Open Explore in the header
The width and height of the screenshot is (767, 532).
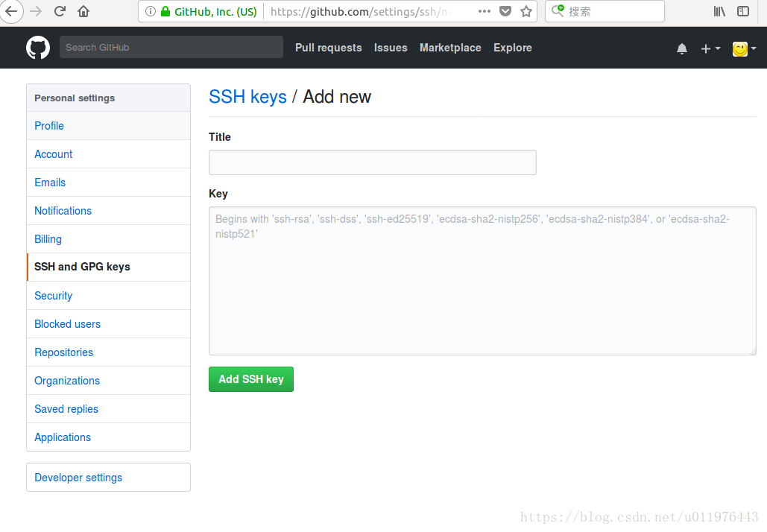(x=512, y=48)
